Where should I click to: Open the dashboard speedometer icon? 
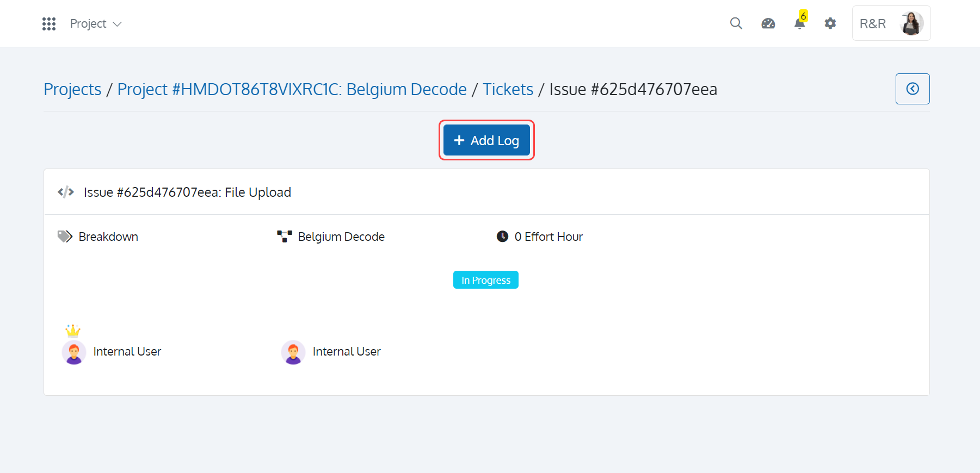click(x=768, y=23)
